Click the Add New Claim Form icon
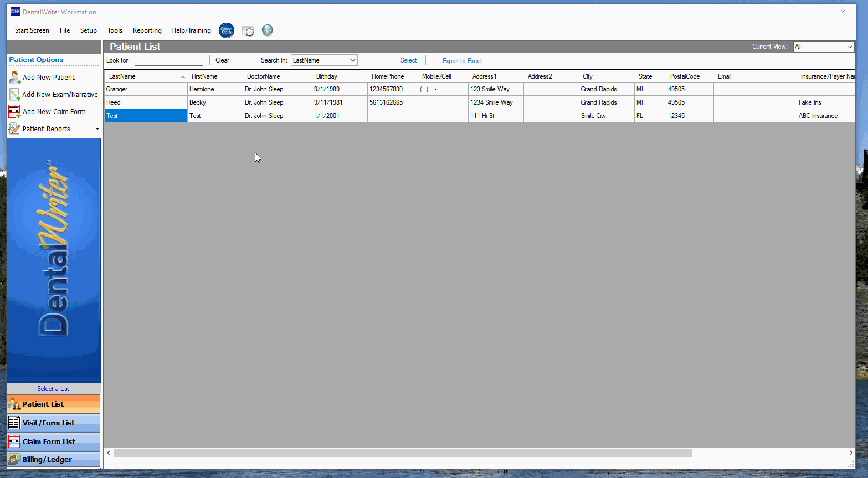This screenshot has height=478, width=868. 14,111
